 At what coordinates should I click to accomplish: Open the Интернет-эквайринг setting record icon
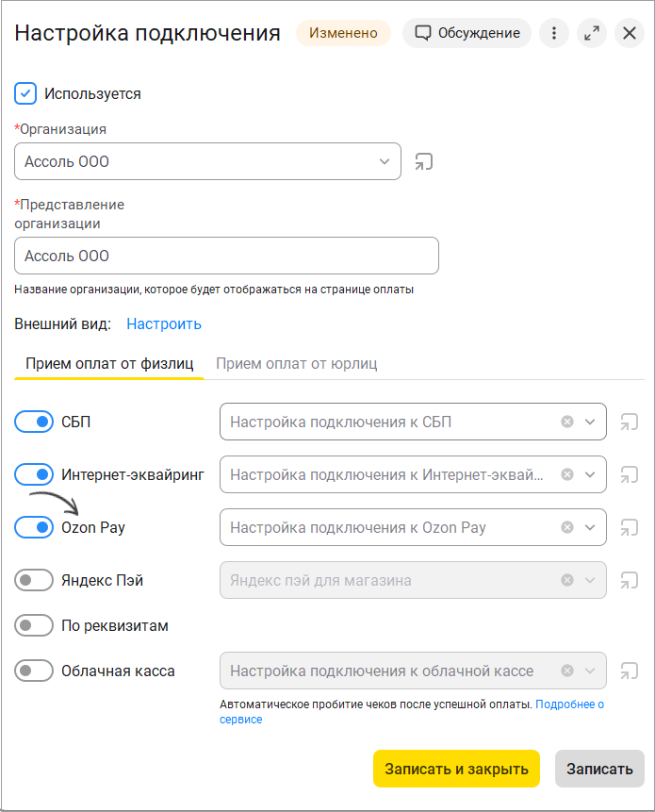(630, 475)
